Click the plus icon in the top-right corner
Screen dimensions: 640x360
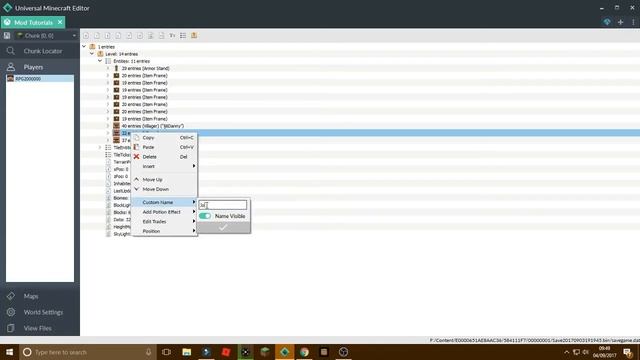[620, 22]
